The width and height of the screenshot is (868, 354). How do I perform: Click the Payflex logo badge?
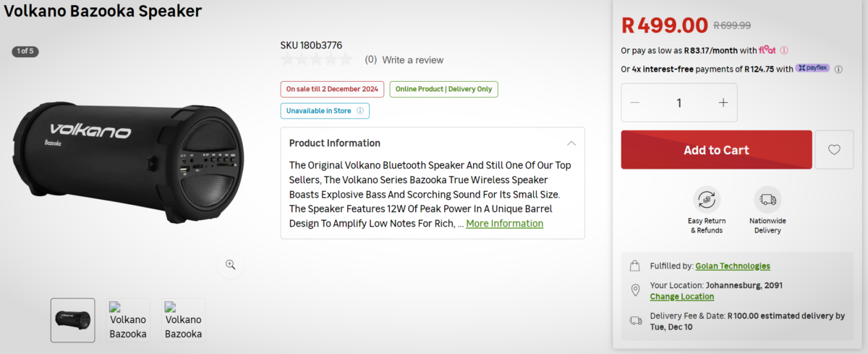813,69
